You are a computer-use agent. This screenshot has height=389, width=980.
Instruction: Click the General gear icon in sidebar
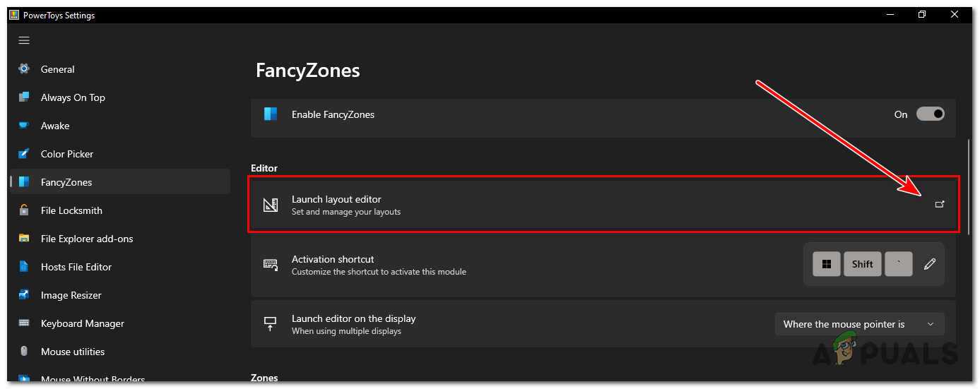(x=24, y=69)
